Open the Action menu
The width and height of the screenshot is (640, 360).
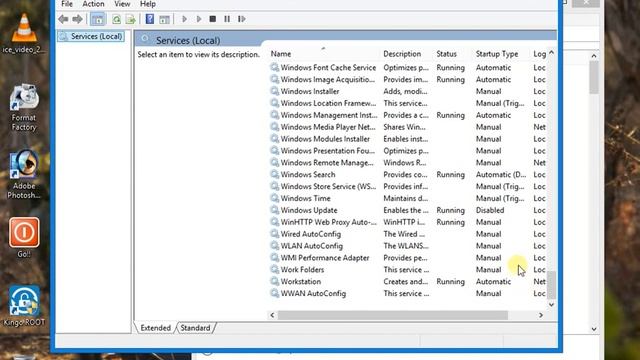tap(93, 4)
